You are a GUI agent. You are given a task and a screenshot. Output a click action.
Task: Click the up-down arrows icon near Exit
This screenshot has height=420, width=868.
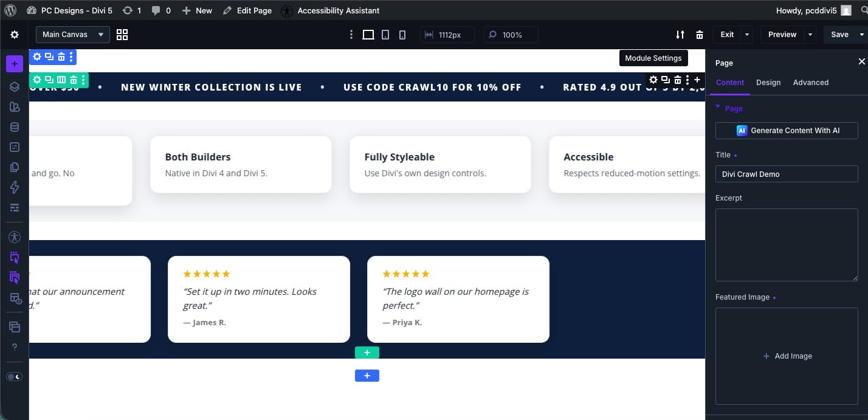680,35
